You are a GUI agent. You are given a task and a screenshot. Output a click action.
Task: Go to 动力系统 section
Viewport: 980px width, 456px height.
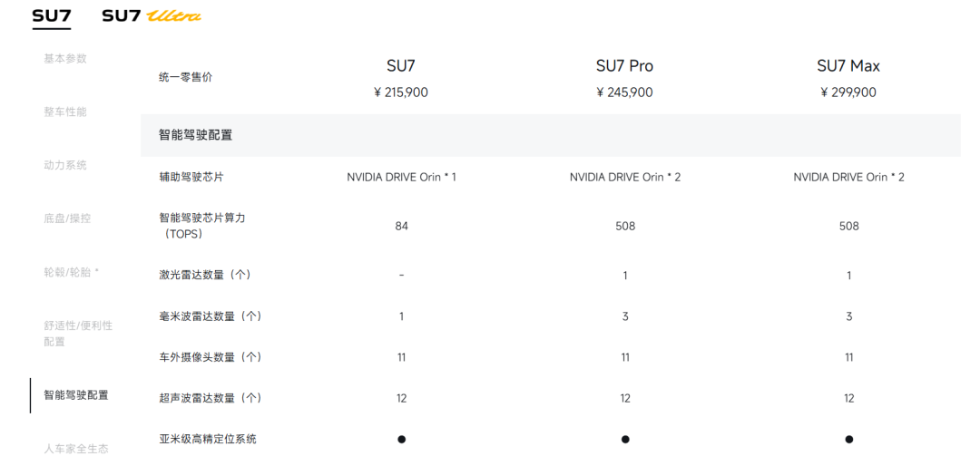click(x=65, y=166)
